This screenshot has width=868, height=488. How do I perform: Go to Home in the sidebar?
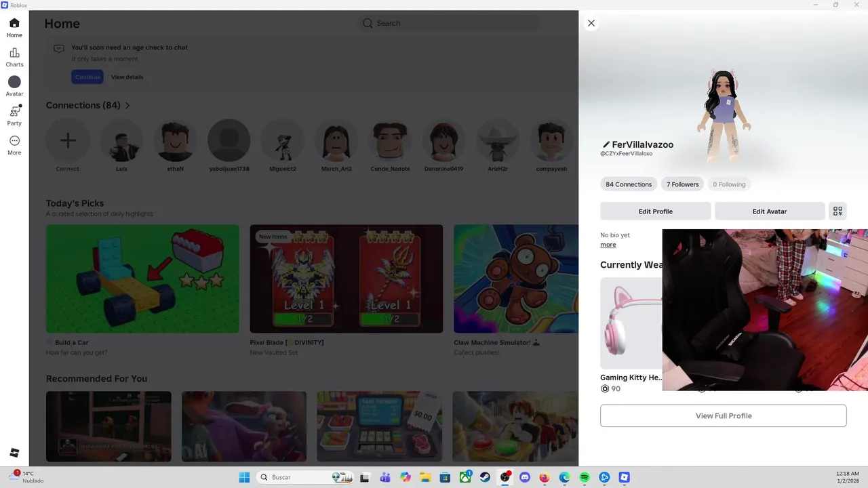tap(14, 28)
